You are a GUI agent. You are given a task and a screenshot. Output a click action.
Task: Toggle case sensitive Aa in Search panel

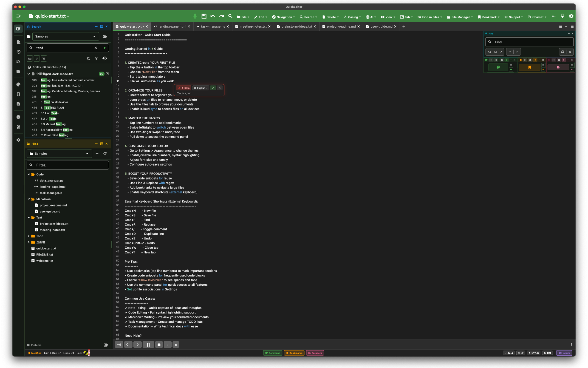coord(30,58)
